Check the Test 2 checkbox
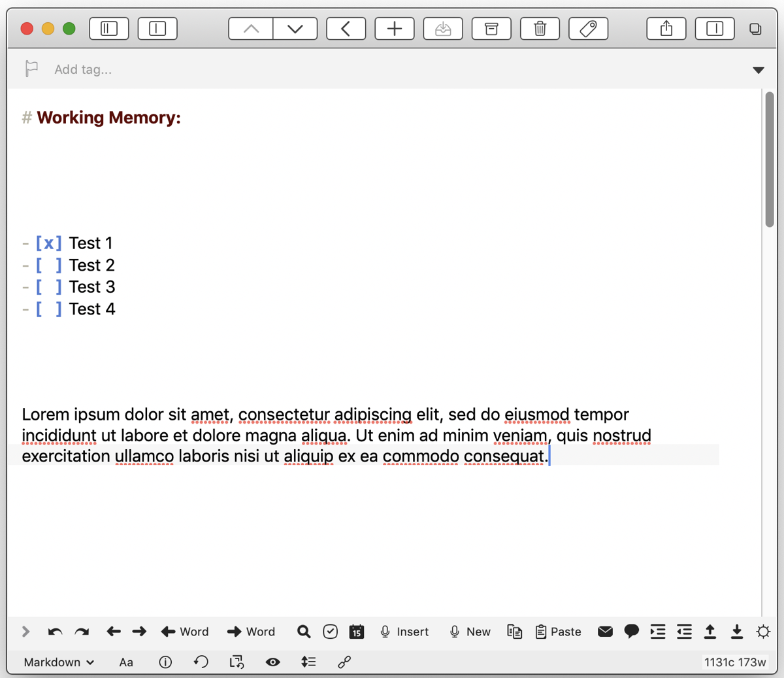This screenshot has width=784, height=678. coord(49,265)
